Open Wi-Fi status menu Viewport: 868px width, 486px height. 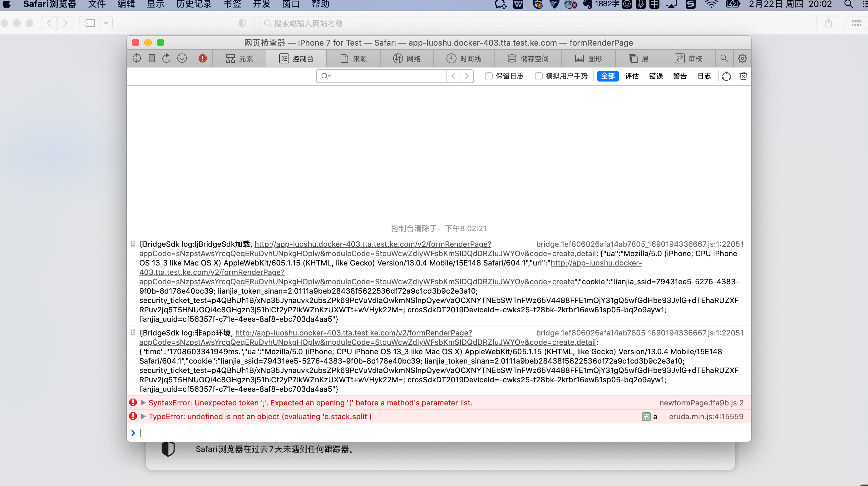[x=711, y=4]
